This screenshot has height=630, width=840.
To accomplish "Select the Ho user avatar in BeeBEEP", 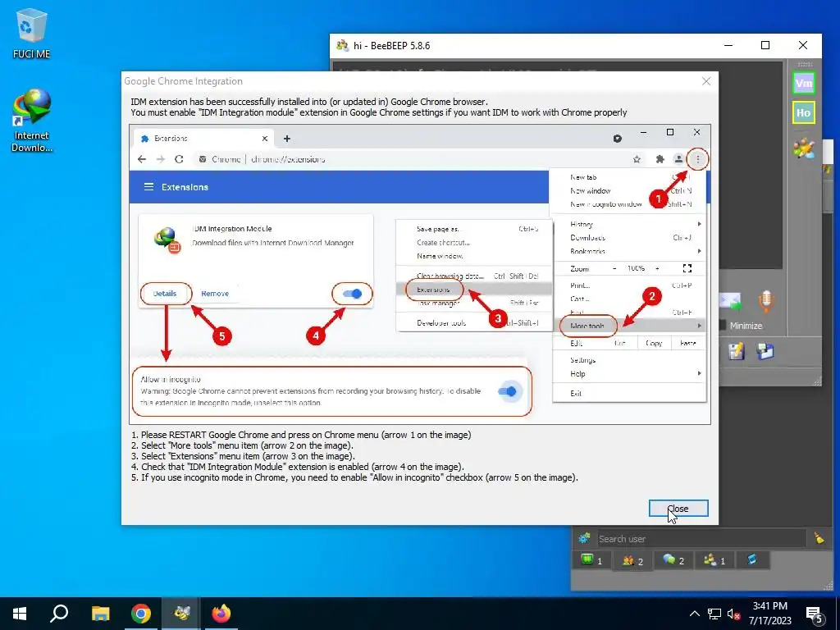I will (803, 112).
